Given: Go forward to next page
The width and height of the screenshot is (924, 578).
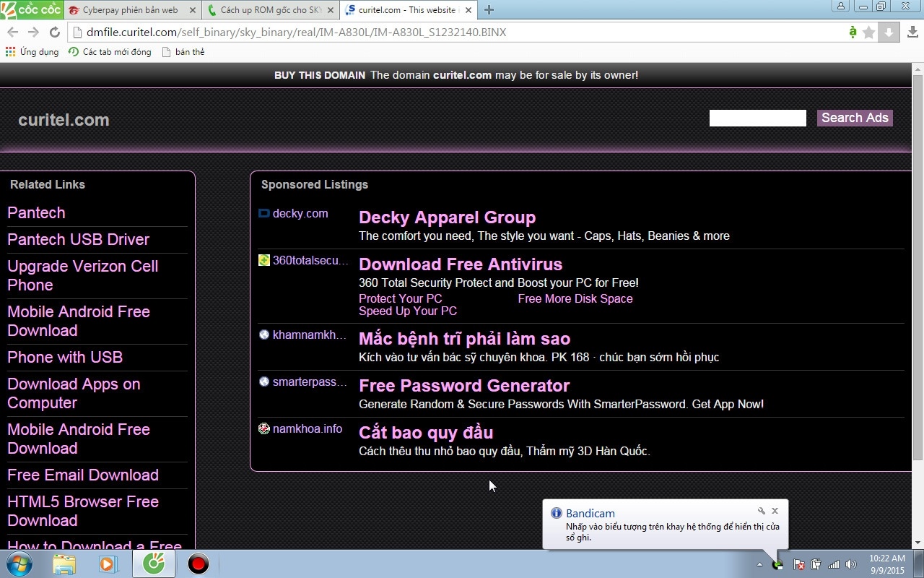Looking at the screenshot, I should [x=33, y=33].
